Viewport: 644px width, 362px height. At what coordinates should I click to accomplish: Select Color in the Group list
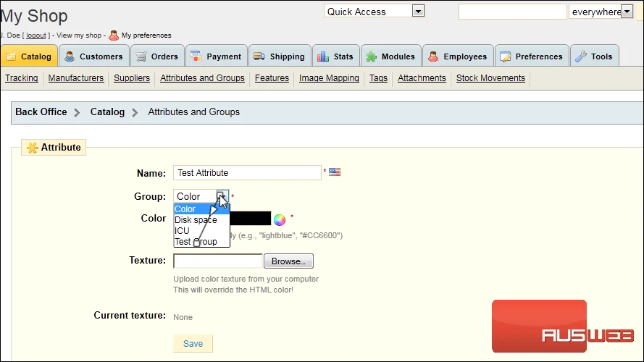(201, 209)
